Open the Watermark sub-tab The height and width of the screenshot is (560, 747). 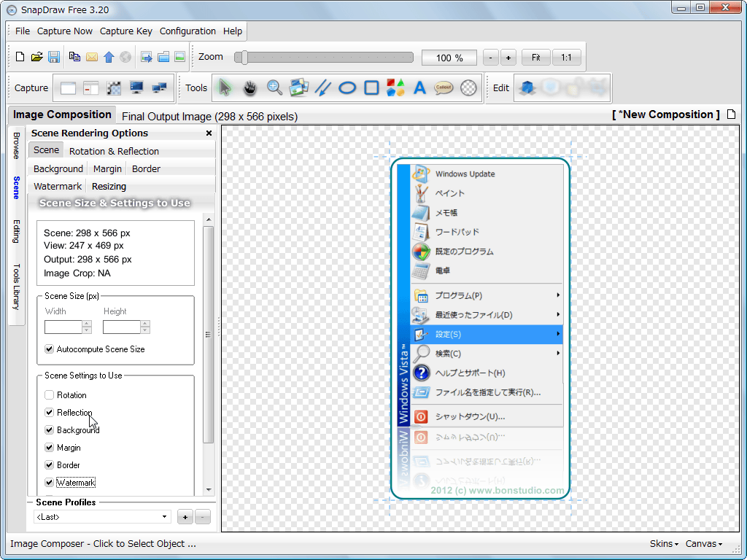tap(58, 186)
